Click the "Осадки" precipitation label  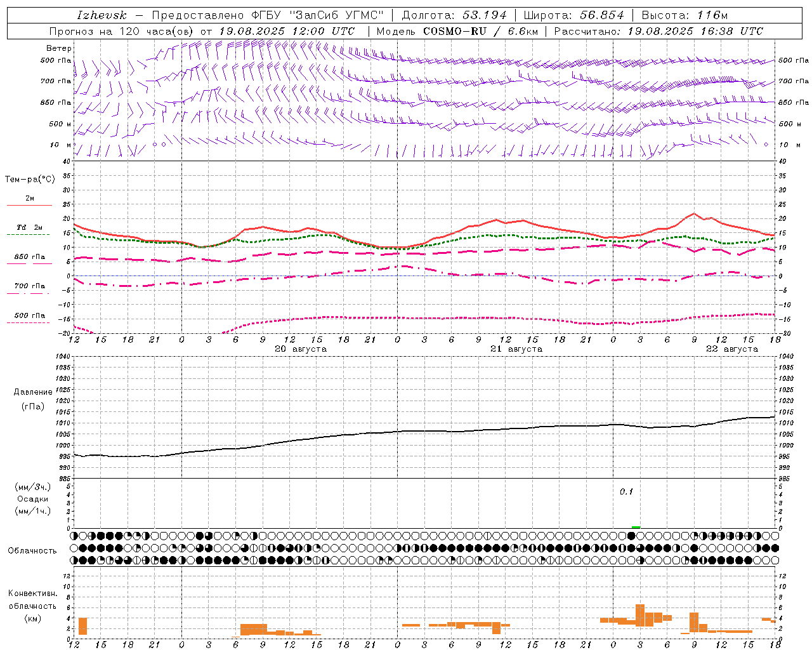click(33, 499)
